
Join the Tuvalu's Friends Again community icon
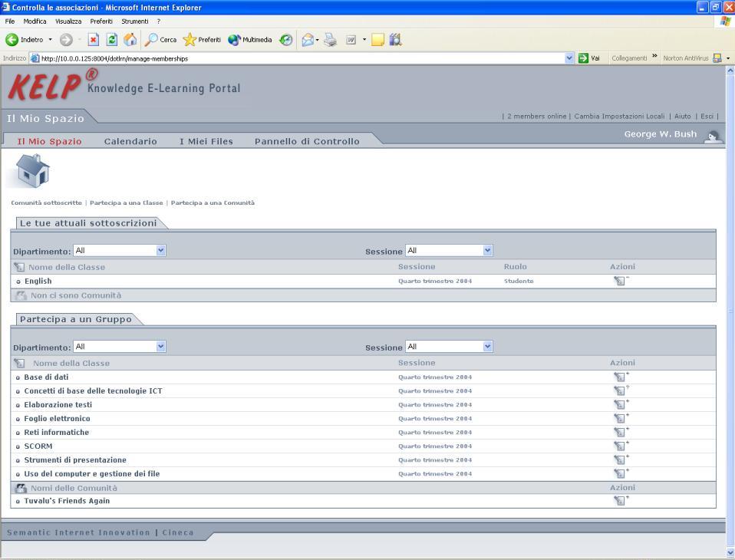[619, 501]
